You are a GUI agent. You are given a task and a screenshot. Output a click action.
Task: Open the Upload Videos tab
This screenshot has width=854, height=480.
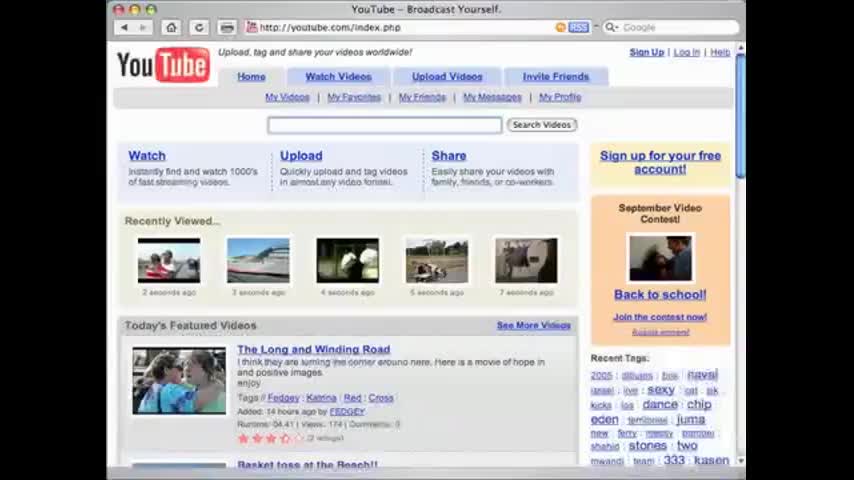pos(447,77)
